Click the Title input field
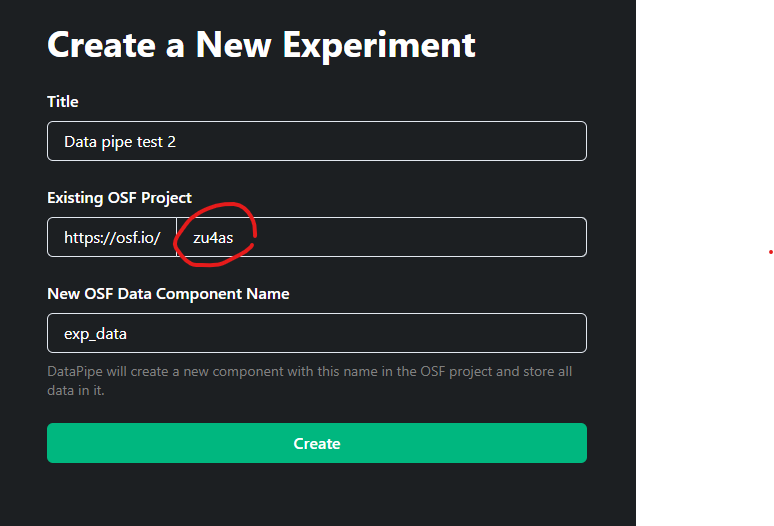Screen dimensions: 774x526 click(x=316, y=141)
